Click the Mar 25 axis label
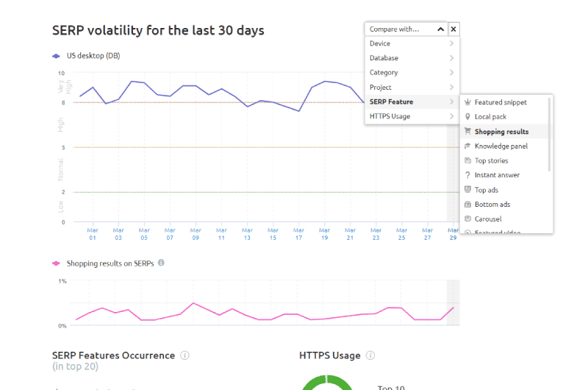 tap(401, 234)
